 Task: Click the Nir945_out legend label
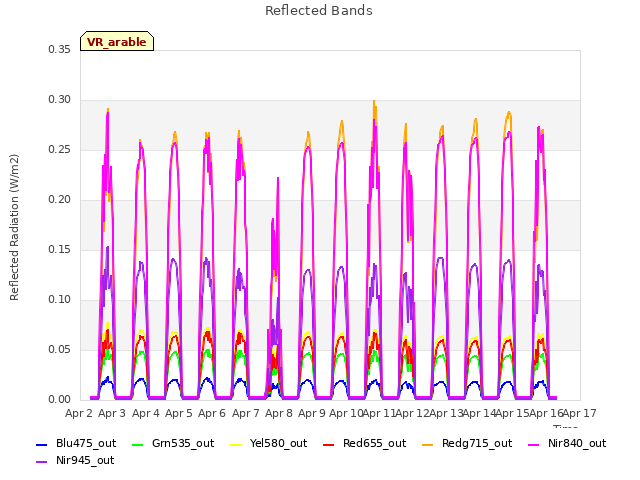(85, 461)
